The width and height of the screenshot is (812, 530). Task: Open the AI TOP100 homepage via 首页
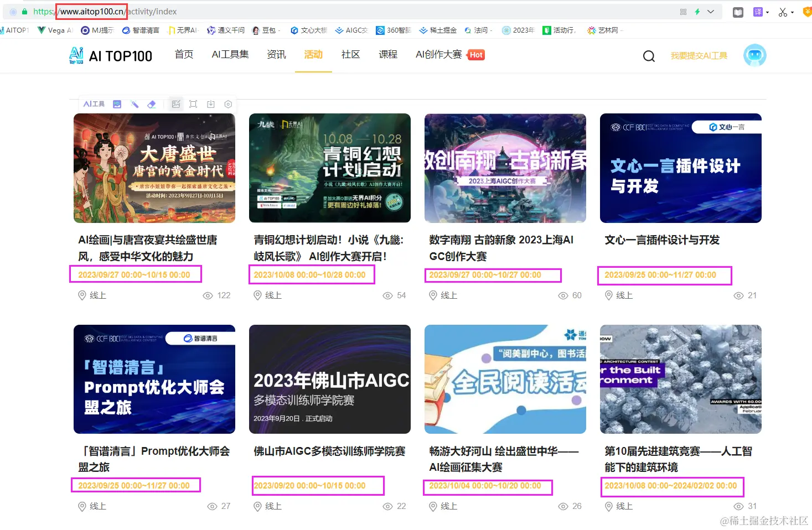pos(183,54)
